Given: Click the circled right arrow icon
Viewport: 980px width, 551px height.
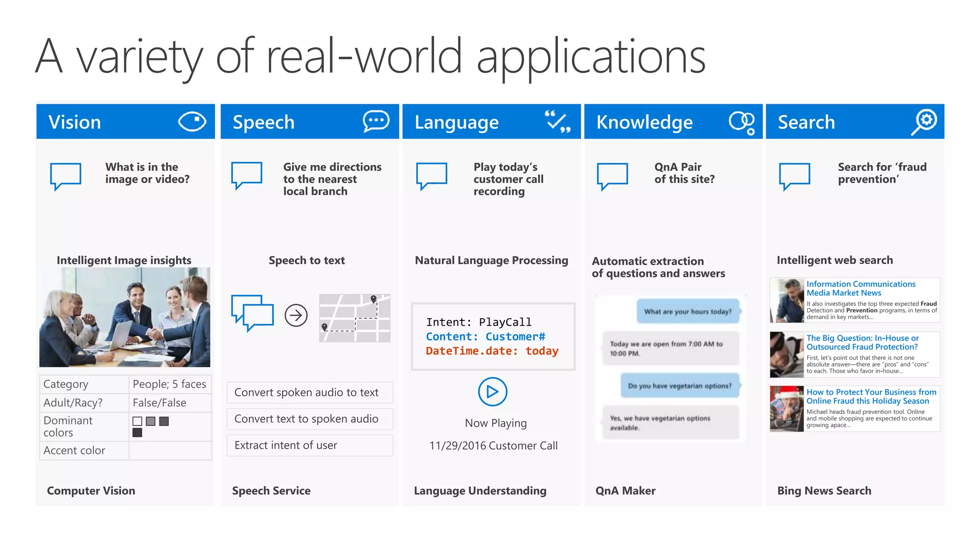Looking at the screenshot, I should [x=296, y=316].
